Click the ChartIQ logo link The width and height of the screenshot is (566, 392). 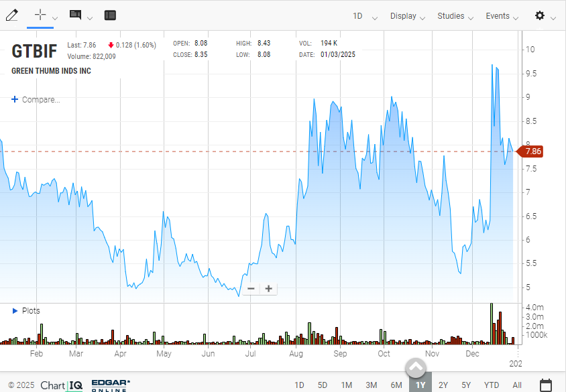pos(62,385)
